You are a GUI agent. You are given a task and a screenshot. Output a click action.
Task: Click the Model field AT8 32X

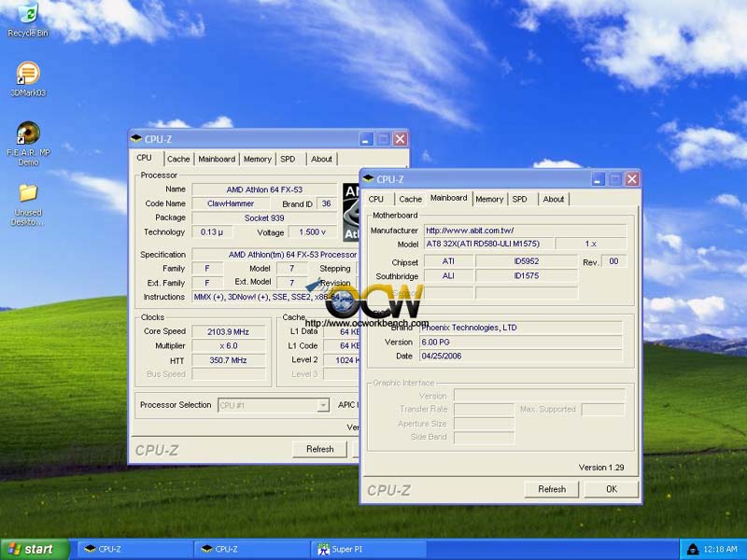click(488, 244)
